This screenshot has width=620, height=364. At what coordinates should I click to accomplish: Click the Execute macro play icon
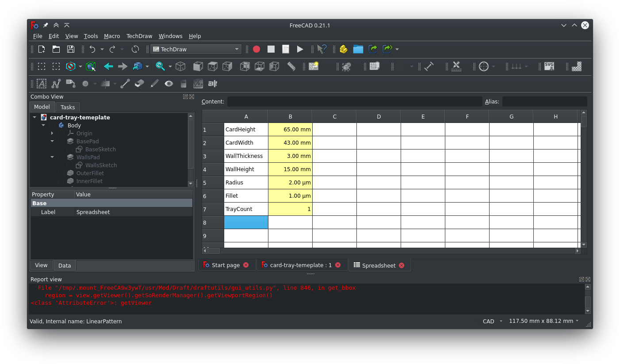[x=300, y=49]
